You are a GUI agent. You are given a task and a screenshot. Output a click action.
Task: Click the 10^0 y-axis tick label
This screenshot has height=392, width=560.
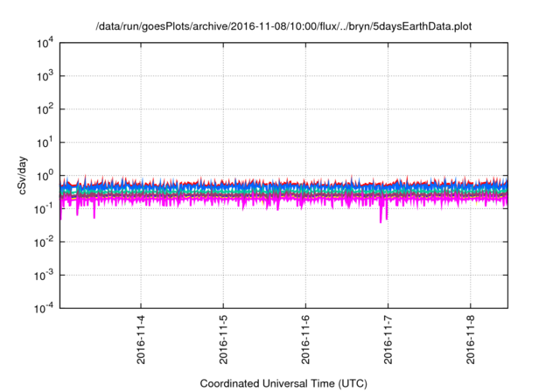click(x=45, y=176)
